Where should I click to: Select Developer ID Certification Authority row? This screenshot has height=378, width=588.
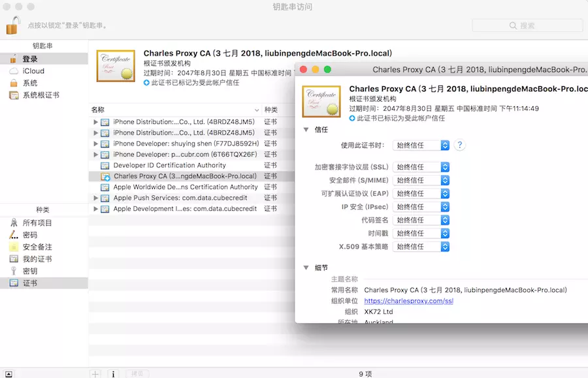[169, 165]
